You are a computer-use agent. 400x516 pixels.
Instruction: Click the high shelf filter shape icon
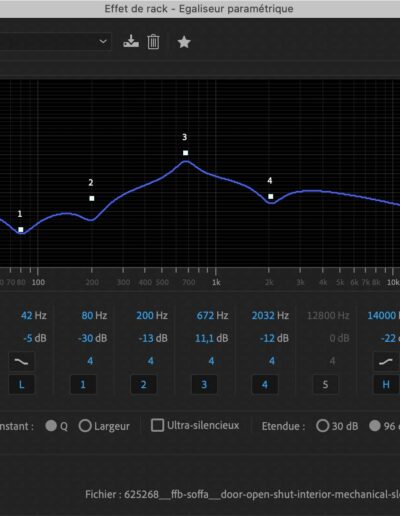[x=386, y=361]
